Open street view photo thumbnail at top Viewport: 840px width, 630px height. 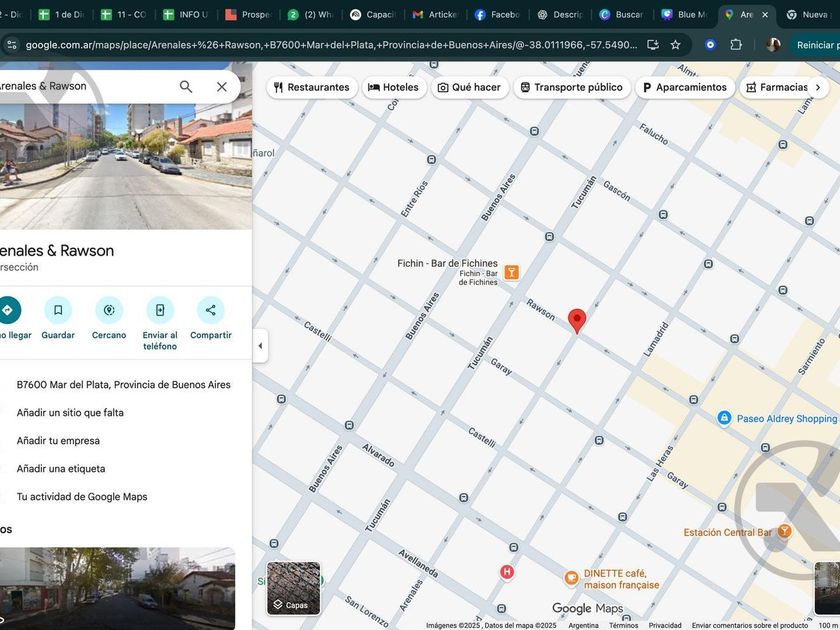coord(126,166)
